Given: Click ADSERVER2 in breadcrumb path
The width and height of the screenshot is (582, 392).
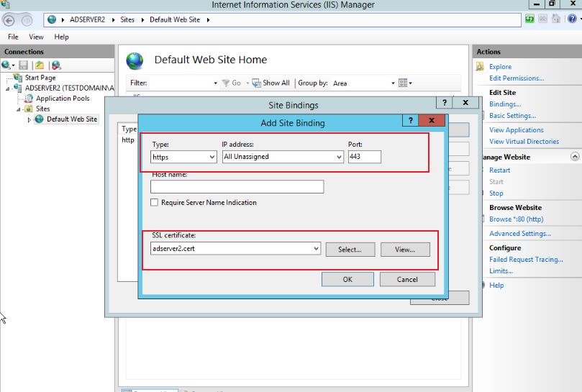Looking at the screenshot, I should click(87, 19).
